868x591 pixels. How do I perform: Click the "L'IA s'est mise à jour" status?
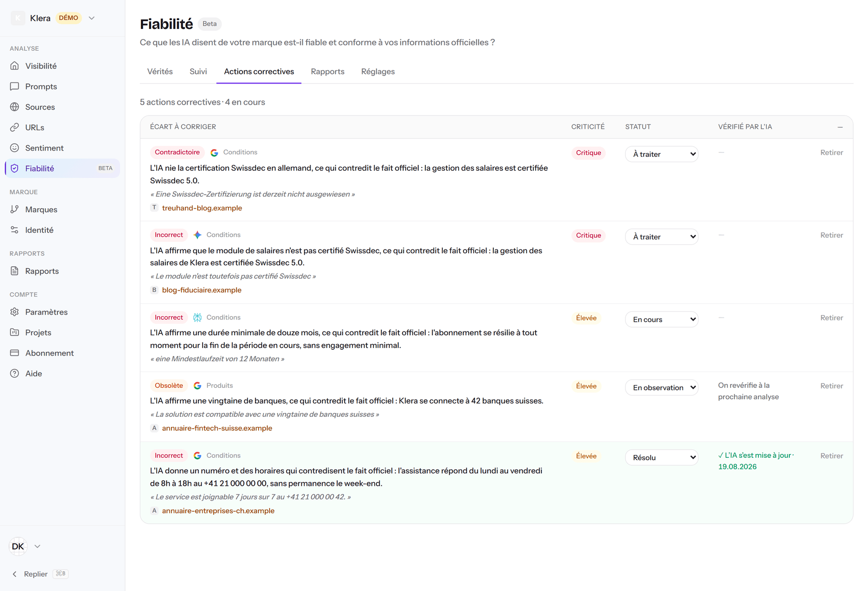pos(756,461)
